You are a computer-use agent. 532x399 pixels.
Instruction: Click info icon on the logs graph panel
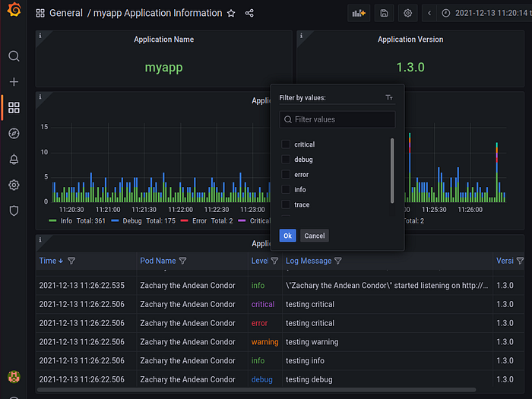coord(40,97)
